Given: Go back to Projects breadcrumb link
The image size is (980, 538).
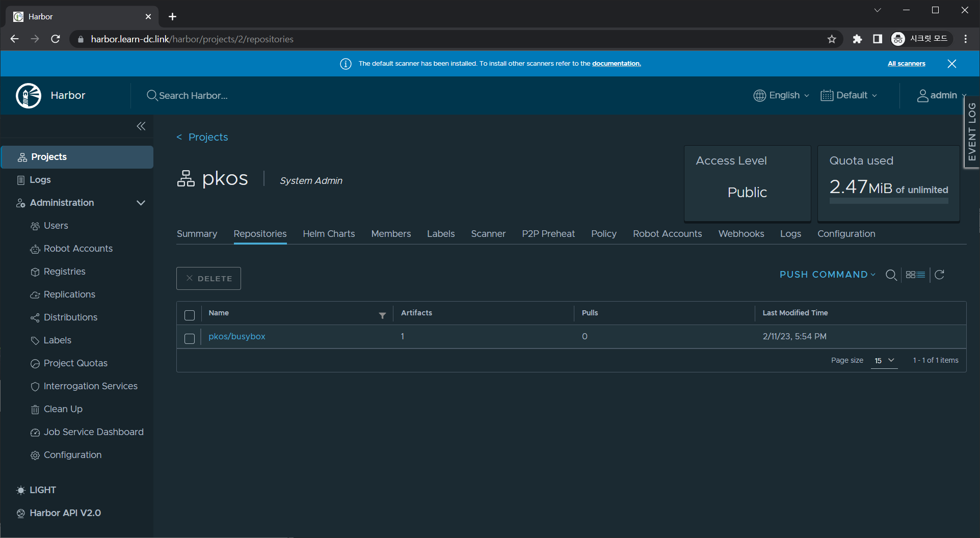Looking at the screenshot, I should coord(208,137).
